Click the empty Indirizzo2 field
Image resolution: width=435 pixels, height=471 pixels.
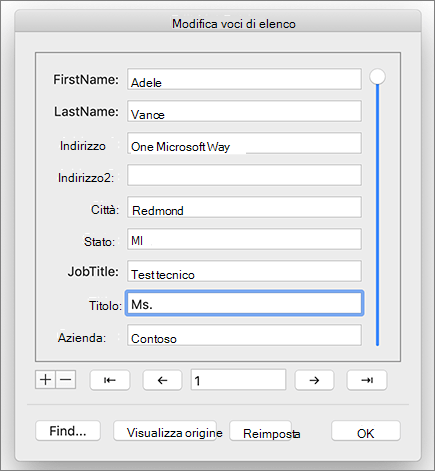244,175
